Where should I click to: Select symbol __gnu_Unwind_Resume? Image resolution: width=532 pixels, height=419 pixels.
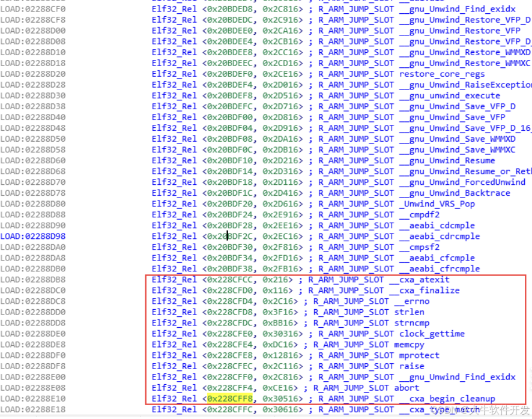tap(447, 160)
